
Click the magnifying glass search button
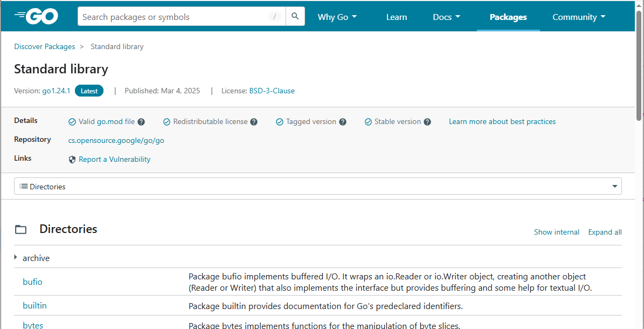(295, 17)
